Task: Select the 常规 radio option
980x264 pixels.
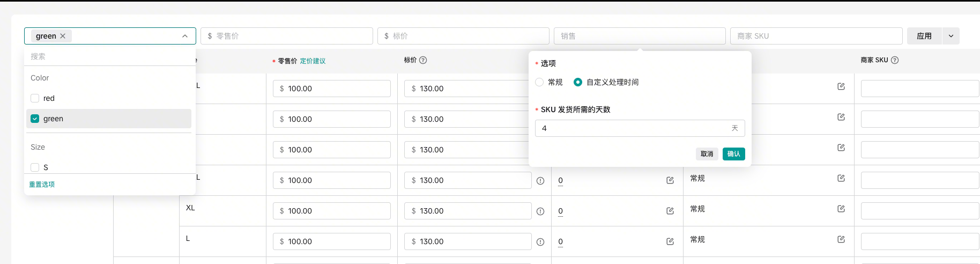Action: pos(539,82)
